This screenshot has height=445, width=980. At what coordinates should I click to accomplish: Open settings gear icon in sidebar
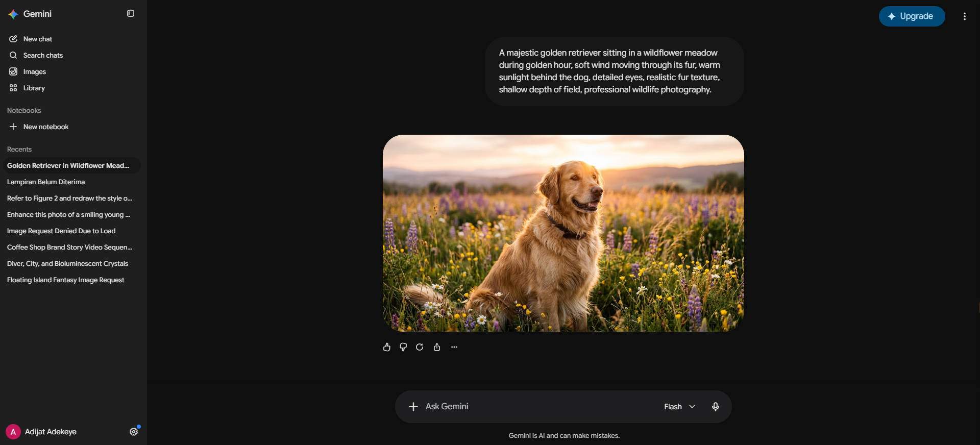coord(134,432)
